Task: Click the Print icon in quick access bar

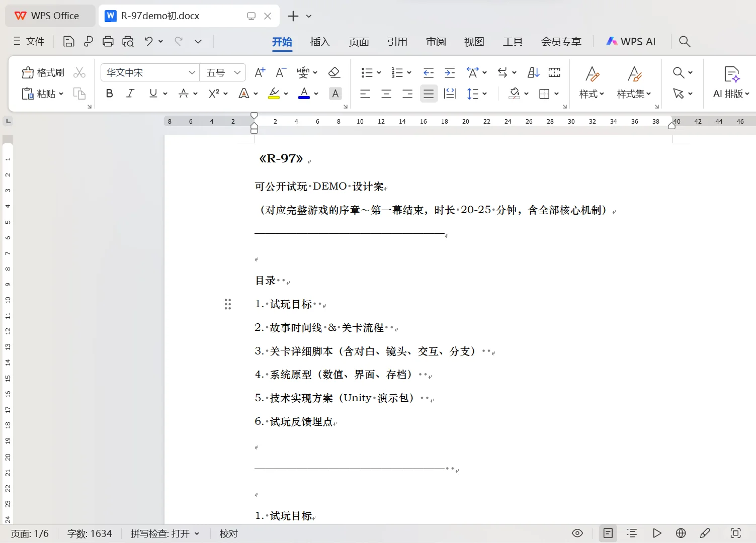Action: [108, 41]
